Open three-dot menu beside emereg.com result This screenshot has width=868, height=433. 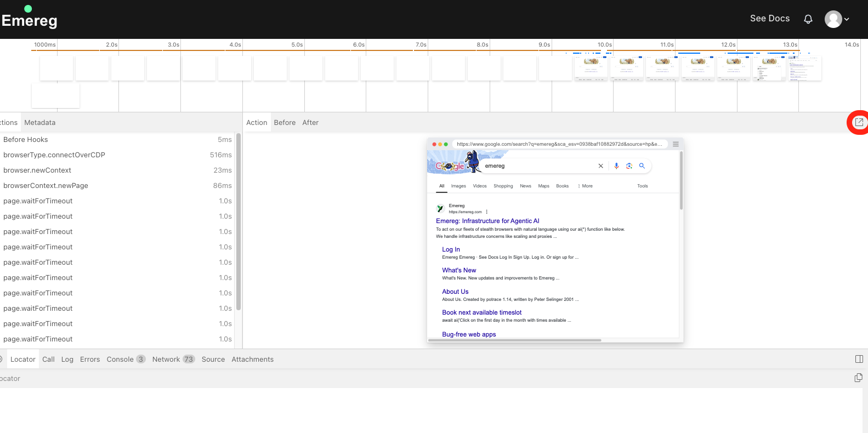[486, 212]
